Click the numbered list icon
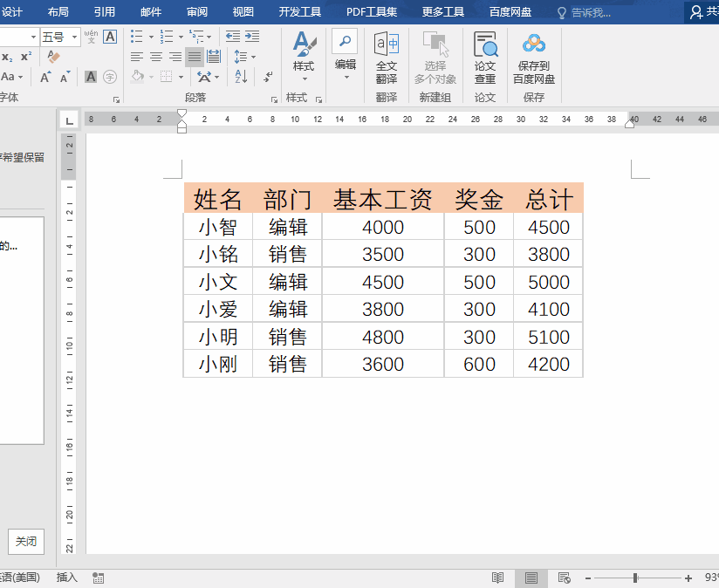This screenshot has width=719, height=588. coord(167,37)
